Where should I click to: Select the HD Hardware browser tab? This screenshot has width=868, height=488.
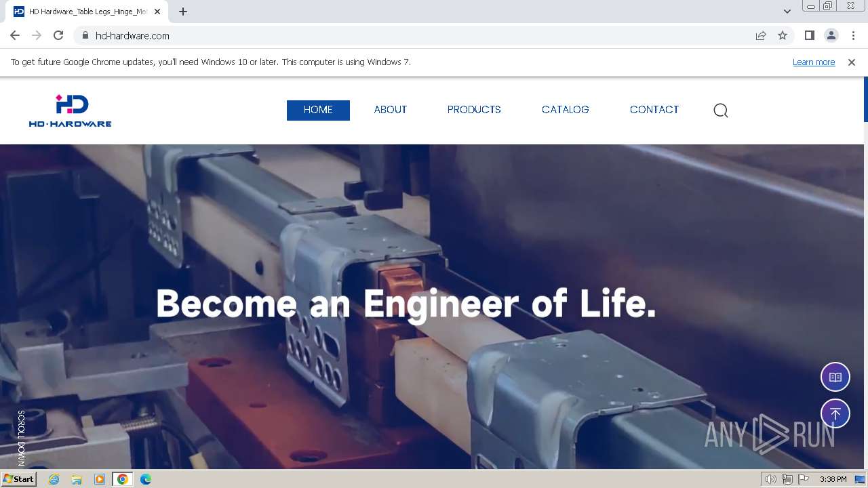point(88,12)
